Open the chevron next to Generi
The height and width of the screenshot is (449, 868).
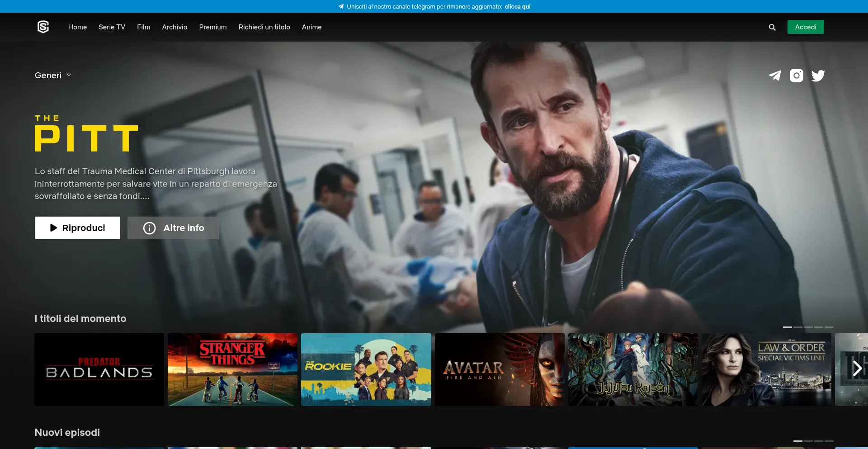[69, 75]
